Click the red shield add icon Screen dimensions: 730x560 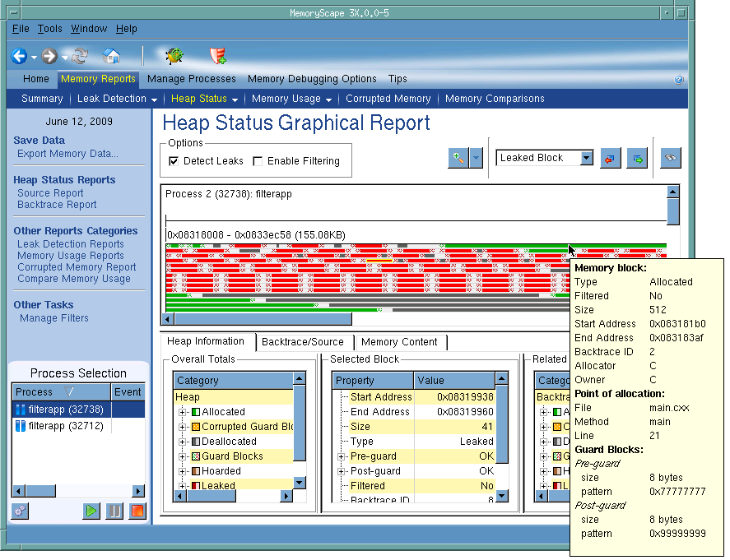pos(217,57)
